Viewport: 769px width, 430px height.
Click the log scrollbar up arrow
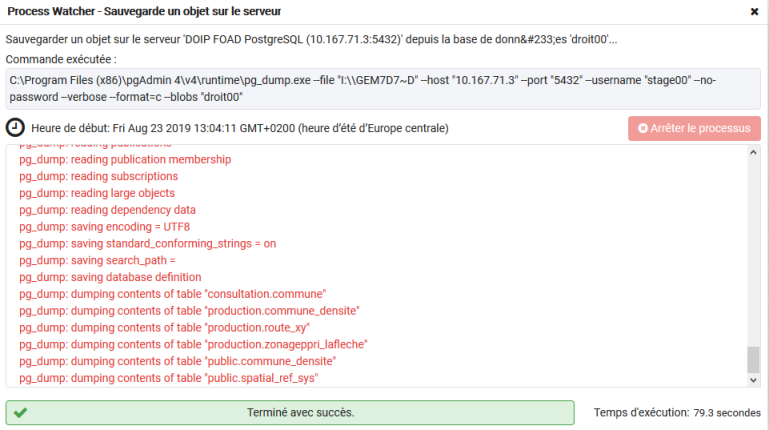click(753, 152)
